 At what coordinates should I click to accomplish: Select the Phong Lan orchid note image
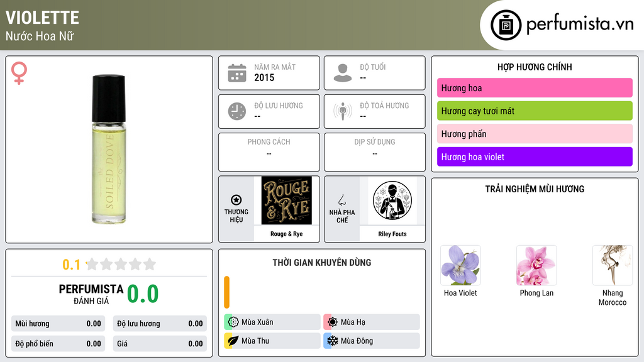tap(536, 265)
